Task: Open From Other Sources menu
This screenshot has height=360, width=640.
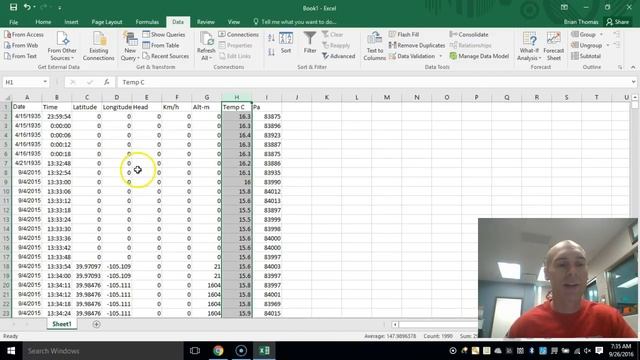Action: point(62,46)
